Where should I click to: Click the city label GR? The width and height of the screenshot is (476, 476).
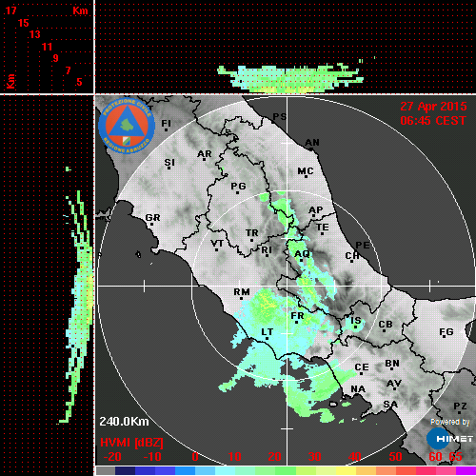153,218
